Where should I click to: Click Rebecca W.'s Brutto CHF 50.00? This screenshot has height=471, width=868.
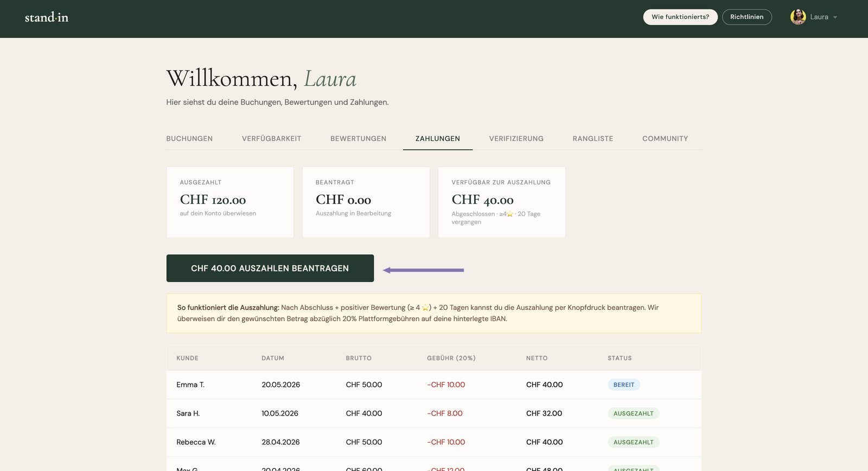coord(364,442)
